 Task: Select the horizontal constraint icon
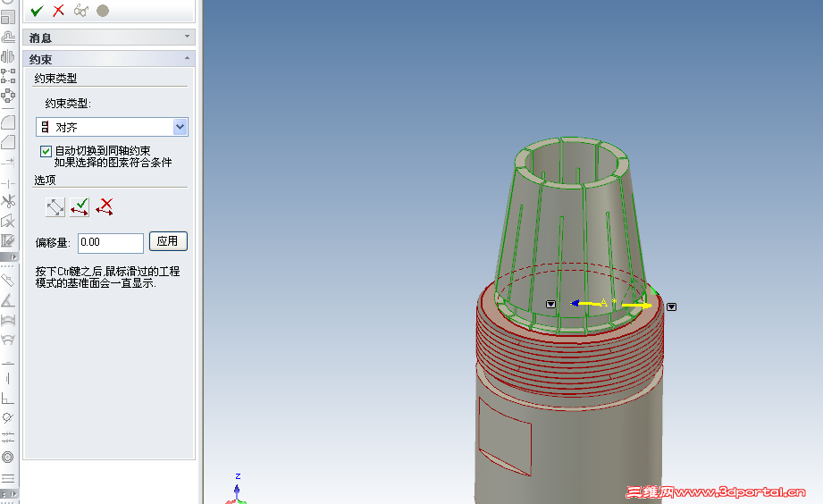[8, 363]
